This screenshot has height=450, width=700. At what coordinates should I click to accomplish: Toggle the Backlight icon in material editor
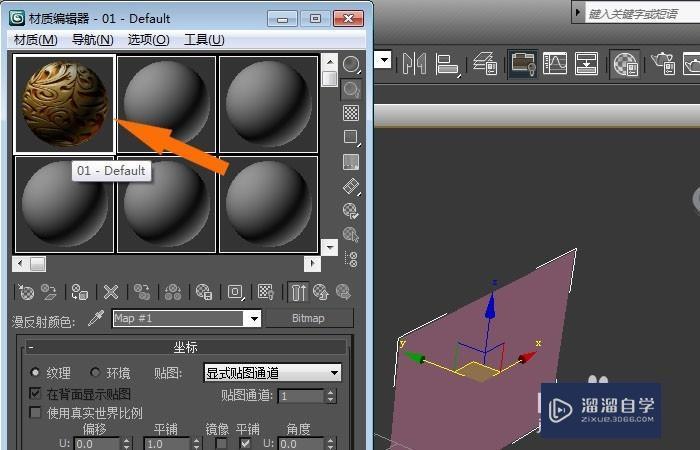click(351, 89)
